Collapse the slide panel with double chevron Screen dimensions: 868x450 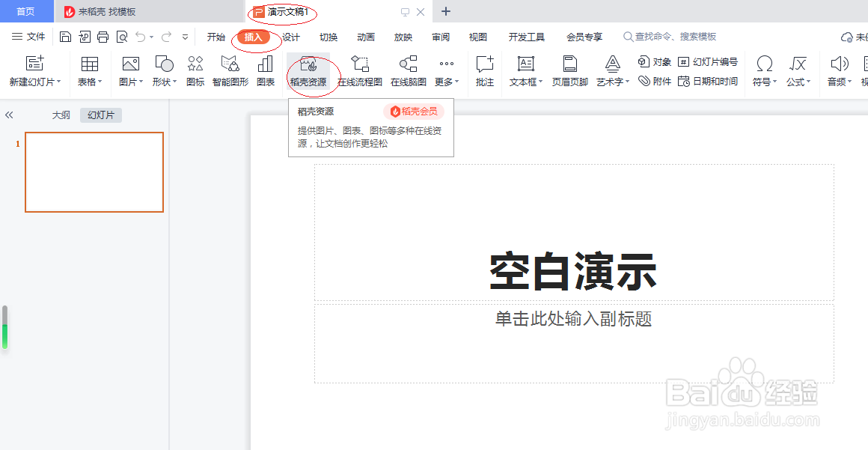(x=9, y=115)
